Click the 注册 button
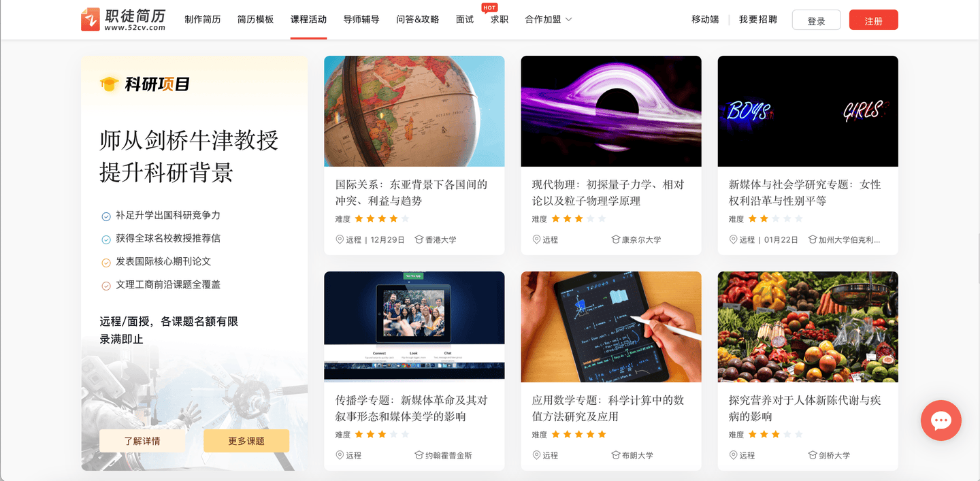 (874, 20)
